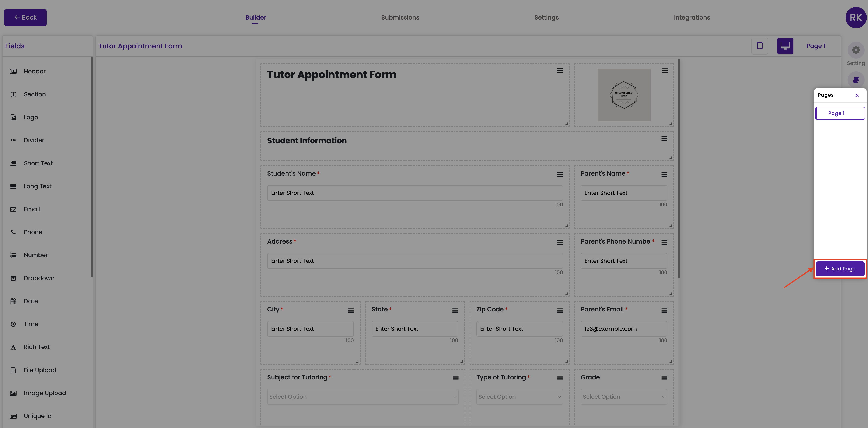Add a Dropdown field

39,278
